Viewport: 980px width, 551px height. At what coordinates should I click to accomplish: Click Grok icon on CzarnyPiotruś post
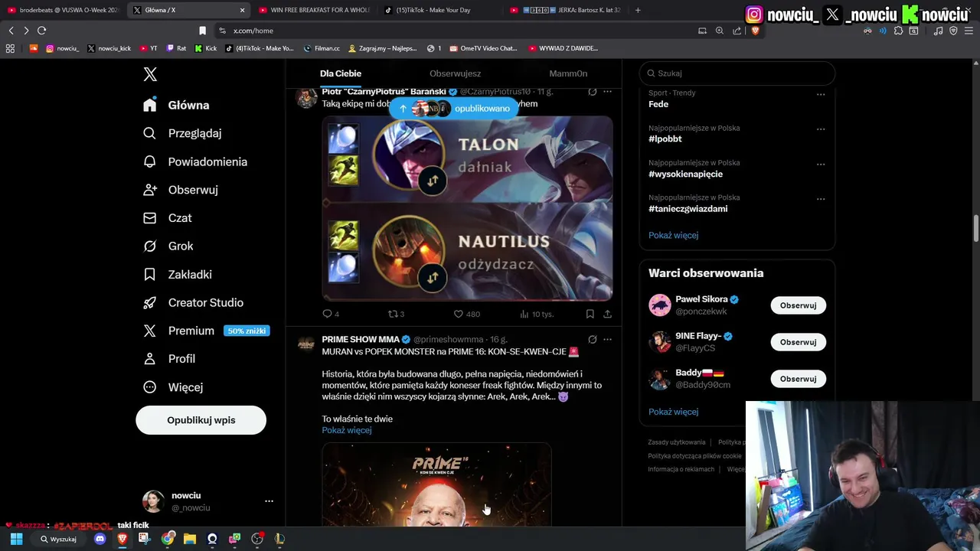pos(592,92)
